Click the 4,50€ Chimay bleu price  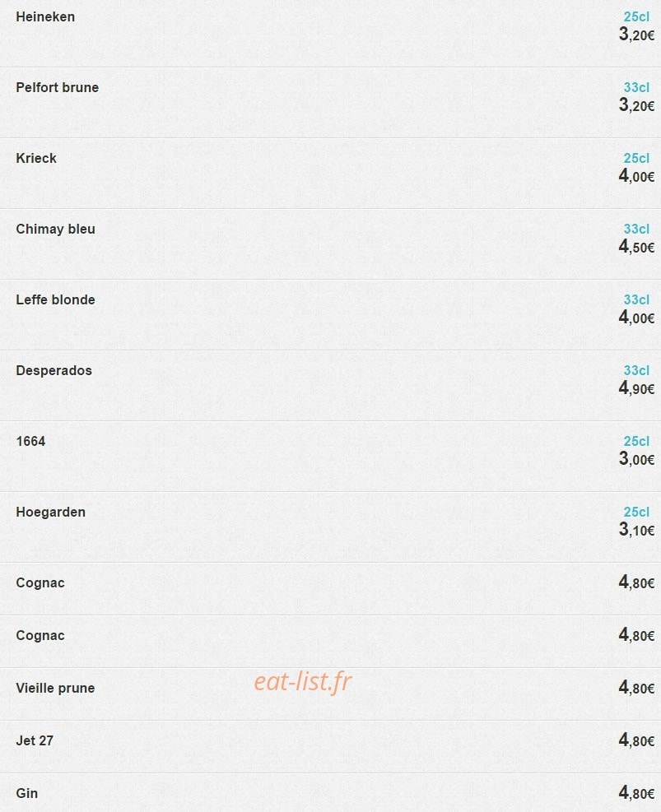point(636,247)
